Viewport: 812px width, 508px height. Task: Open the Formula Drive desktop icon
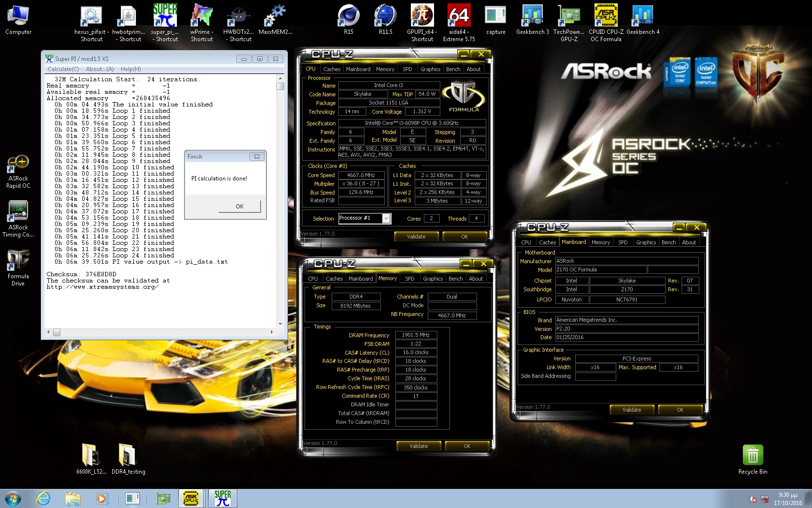18,268
